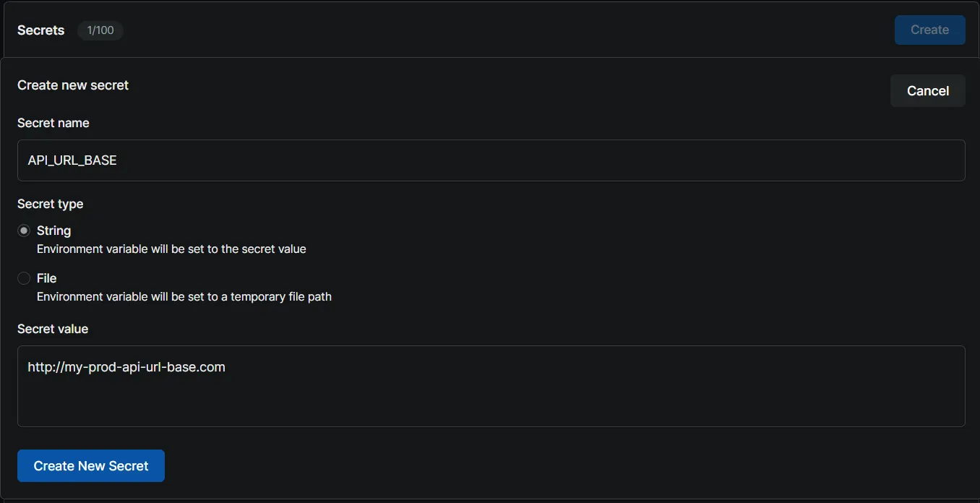Place cursor on the http://my-prod-api-url-base.com text

[x=126, y=367]
